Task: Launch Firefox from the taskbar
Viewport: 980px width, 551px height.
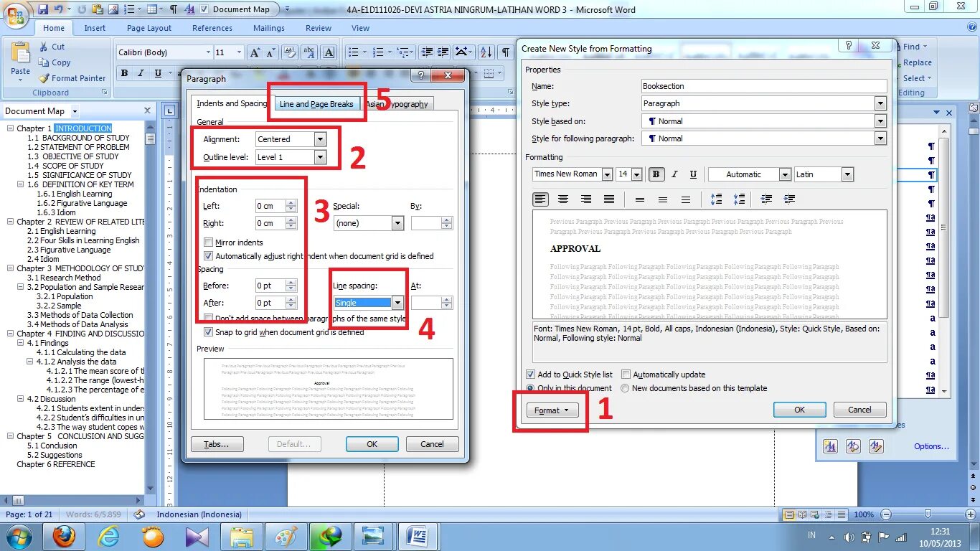Action: [x=64, y=536]
